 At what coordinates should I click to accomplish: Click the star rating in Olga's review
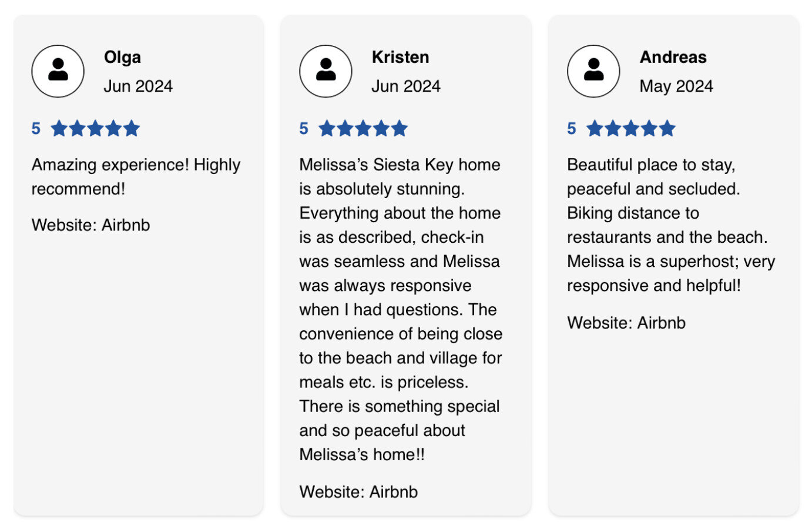pyautogui.click(x=96, y=128)
